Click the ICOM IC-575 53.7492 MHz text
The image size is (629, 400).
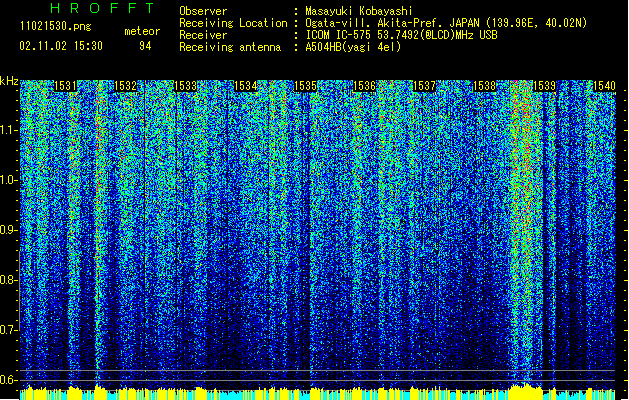click(x=401, y=35)
